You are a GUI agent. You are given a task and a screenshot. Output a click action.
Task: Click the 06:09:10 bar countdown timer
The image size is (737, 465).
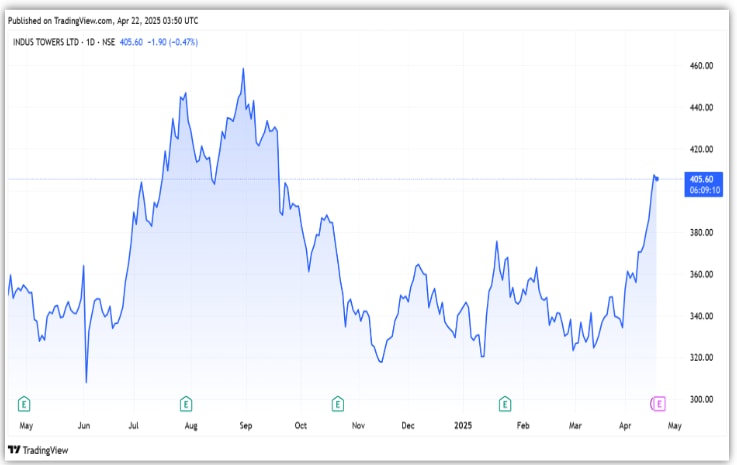click(700, 189)
